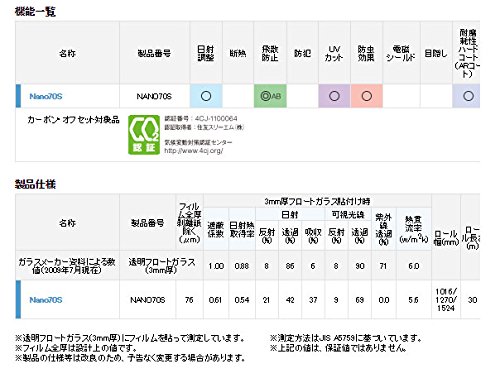Open the http://www.4cj.org/ link

(x=194, y=151)
